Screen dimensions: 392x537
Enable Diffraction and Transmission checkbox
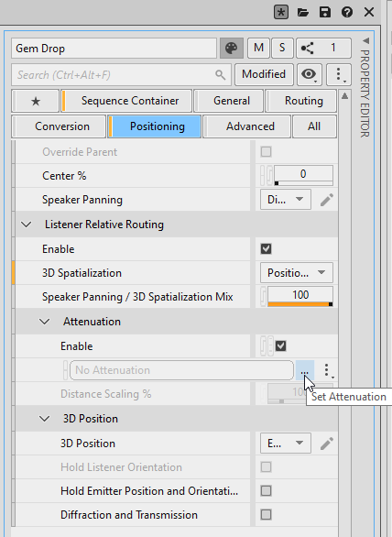(x=266, y=515)
